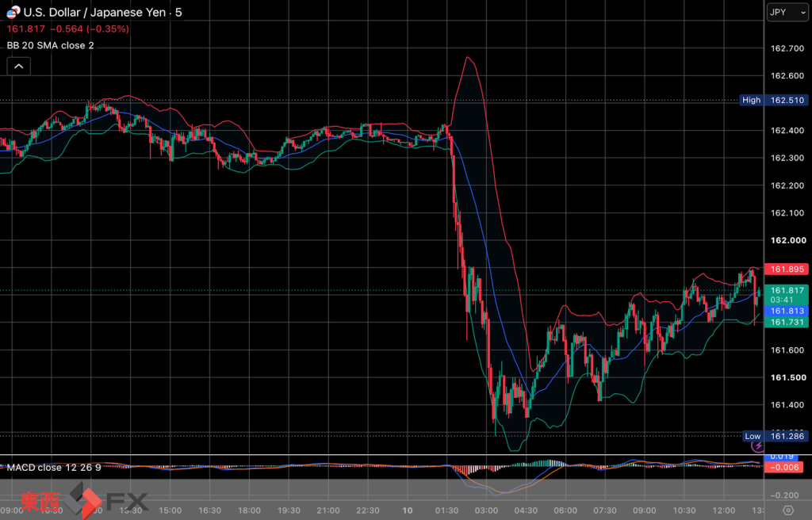
Task: Collapse the indicator legend with the chevron button
Action: click(19, 67)
